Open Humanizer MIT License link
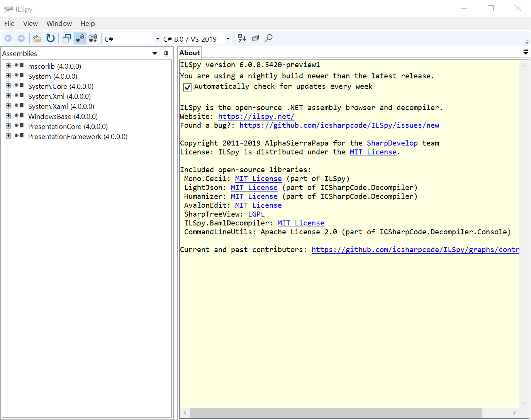 coord(254,196)
